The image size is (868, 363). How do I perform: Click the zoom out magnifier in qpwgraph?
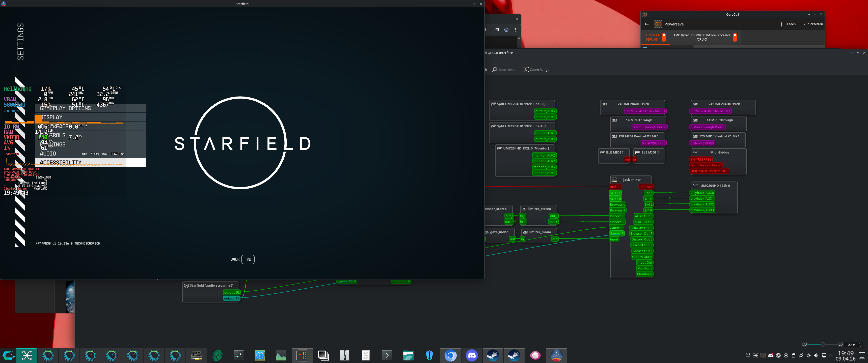805,345
